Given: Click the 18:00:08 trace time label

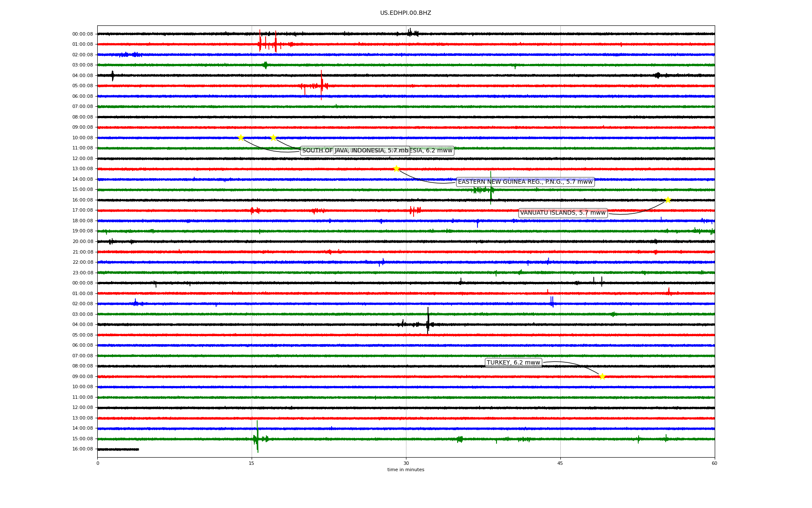Looking at the screenshot, I should [82, 221].
